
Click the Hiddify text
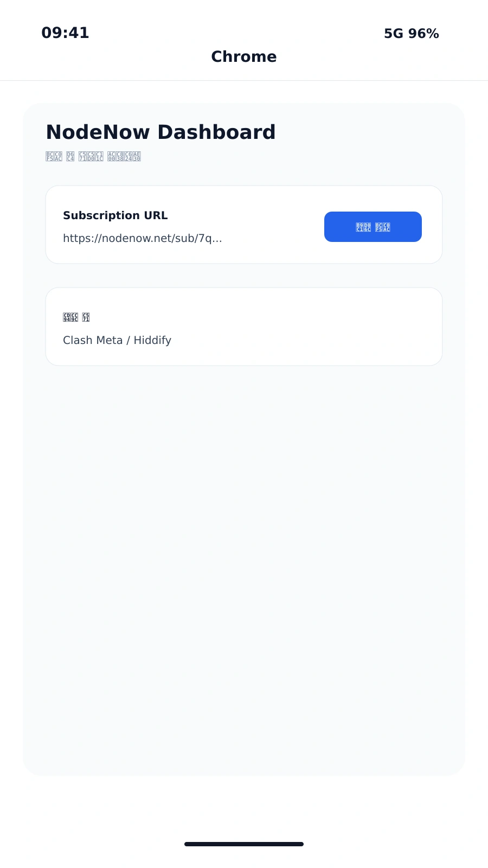coord(152,340)
